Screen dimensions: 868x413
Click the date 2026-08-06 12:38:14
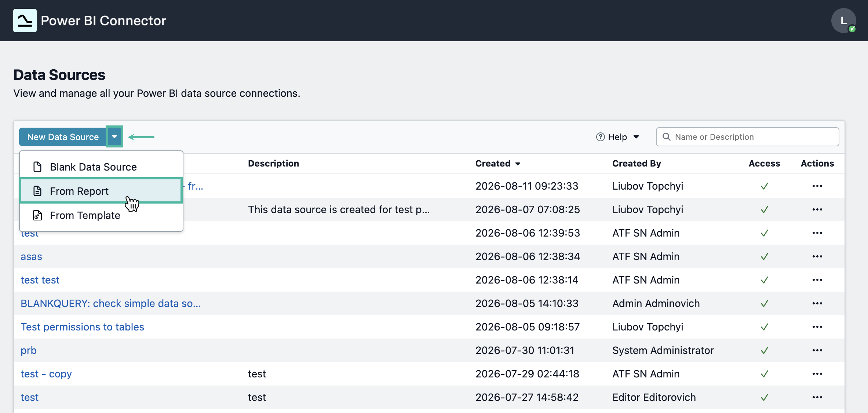coord(527,280)
